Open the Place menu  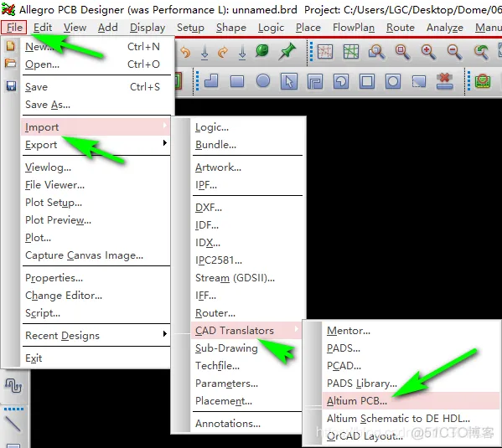308,28
